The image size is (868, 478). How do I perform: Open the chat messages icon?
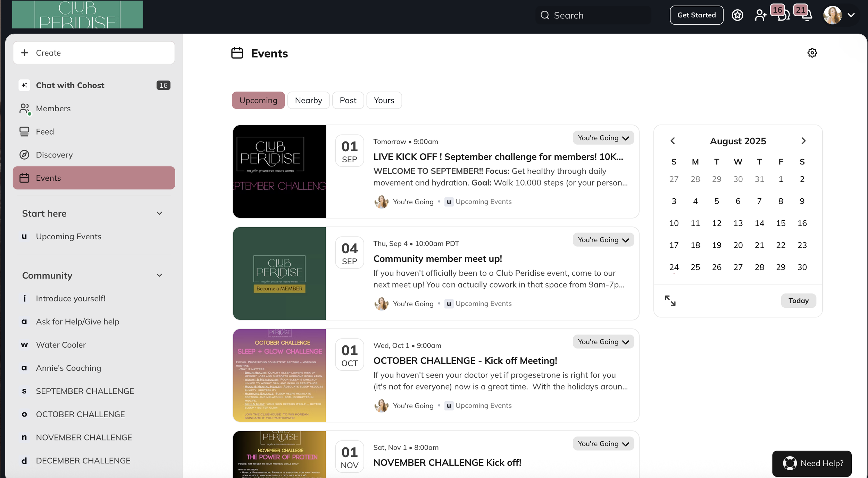click(x=783, y=16)
